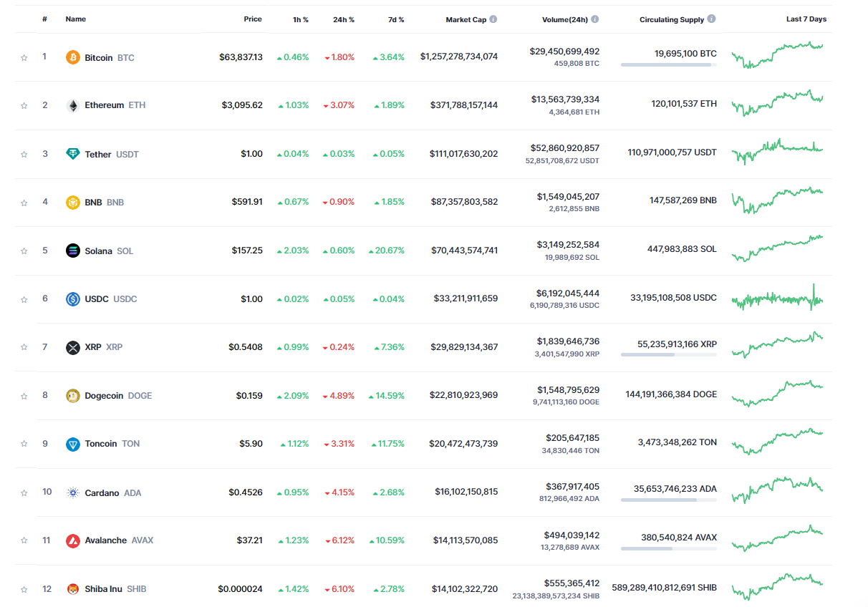Click the Ethereum logo icon
This screenshot has width=868, height=607.
pos(72,105)
